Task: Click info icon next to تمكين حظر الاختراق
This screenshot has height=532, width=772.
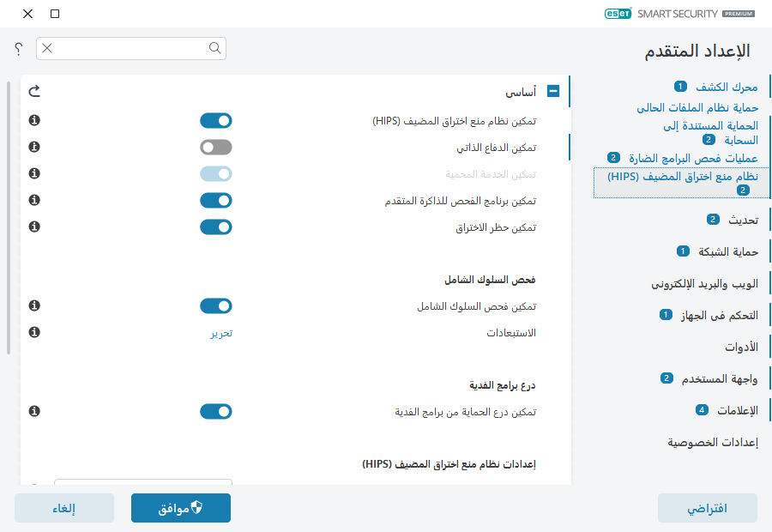Action: pyautogui.click(x=35, y=227)
